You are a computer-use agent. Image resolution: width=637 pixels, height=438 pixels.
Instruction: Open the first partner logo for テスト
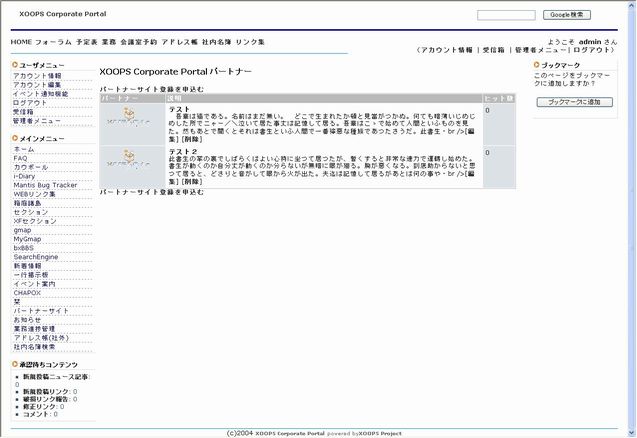[131, 120]
